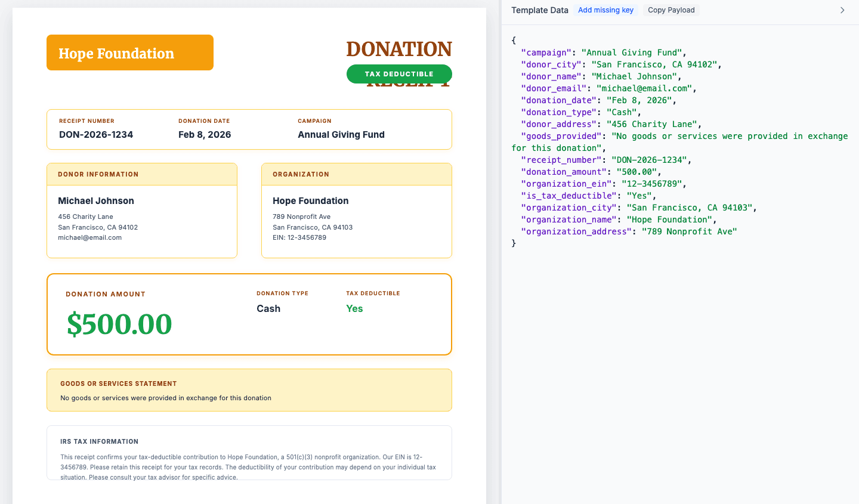The height and width of the screenshot is (504, 859).
Task: Click the donation_amount value 500.00
Action: click(636, 172)
